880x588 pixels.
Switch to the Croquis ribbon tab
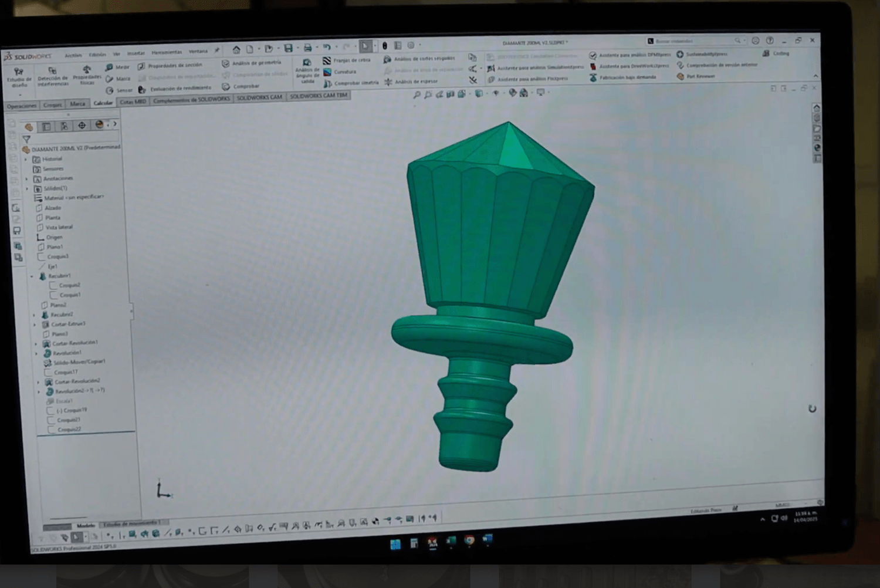click(52, 105)
